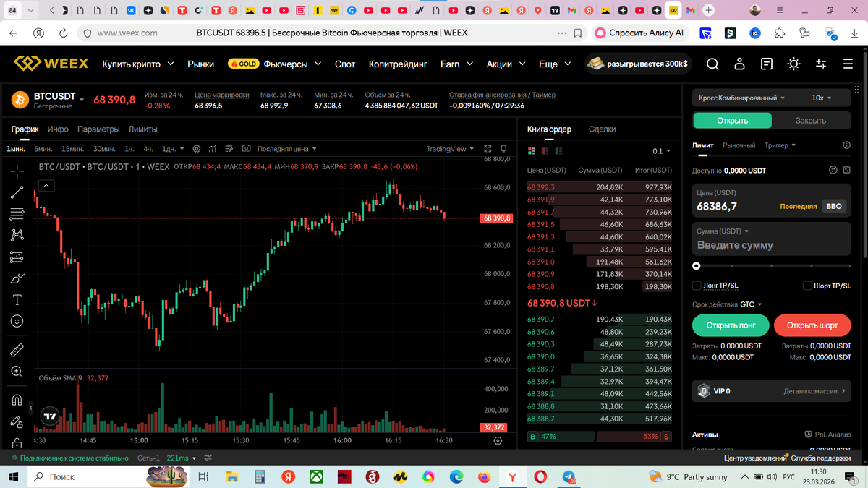868x488 pixels.
Task: Open chart axis settings gear at bottom
Action: (x=498, y=440)
